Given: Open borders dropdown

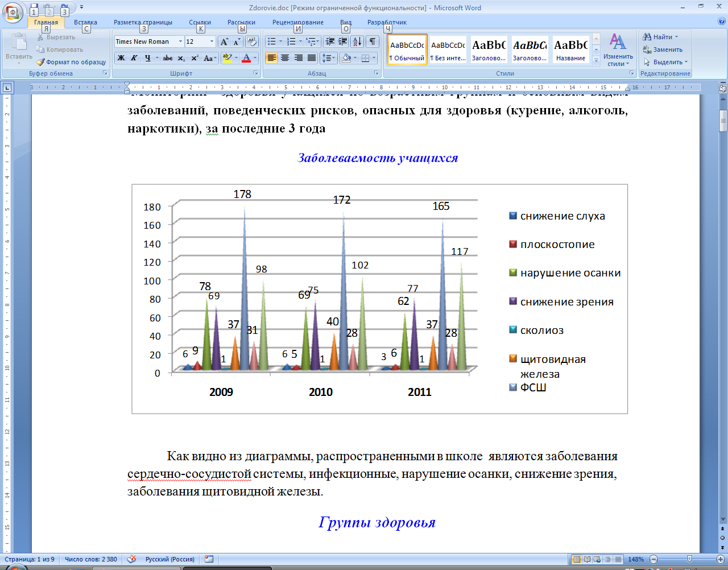Looking at the screenshot, I should [x=374, y=58].
